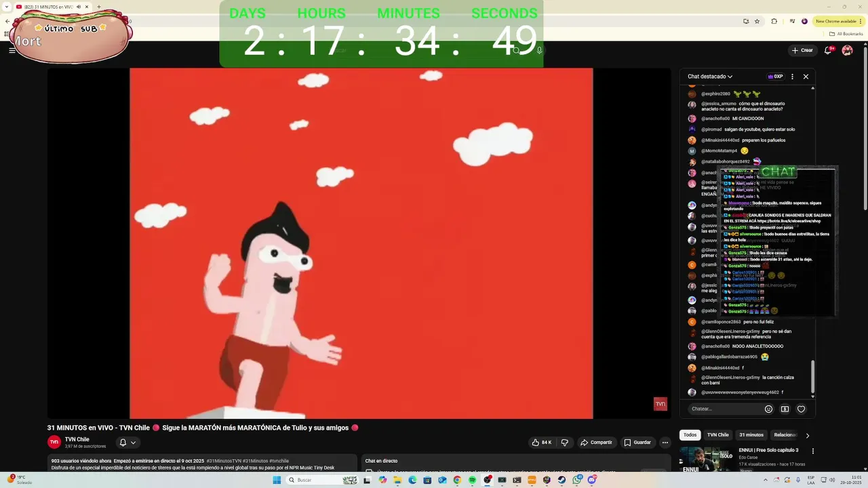Click the search microphone icon
868x488 pixels.
[539, 50]
